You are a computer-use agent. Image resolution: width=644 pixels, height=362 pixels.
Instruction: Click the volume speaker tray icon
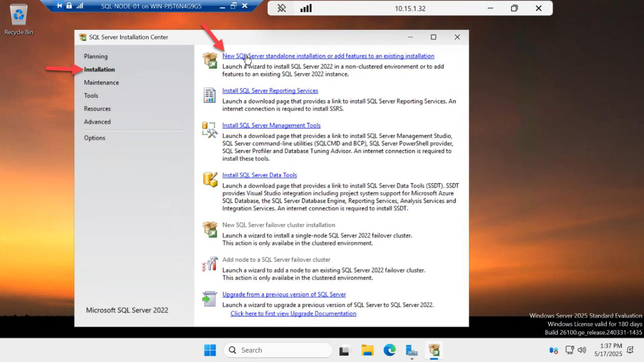tap(582, 350)
